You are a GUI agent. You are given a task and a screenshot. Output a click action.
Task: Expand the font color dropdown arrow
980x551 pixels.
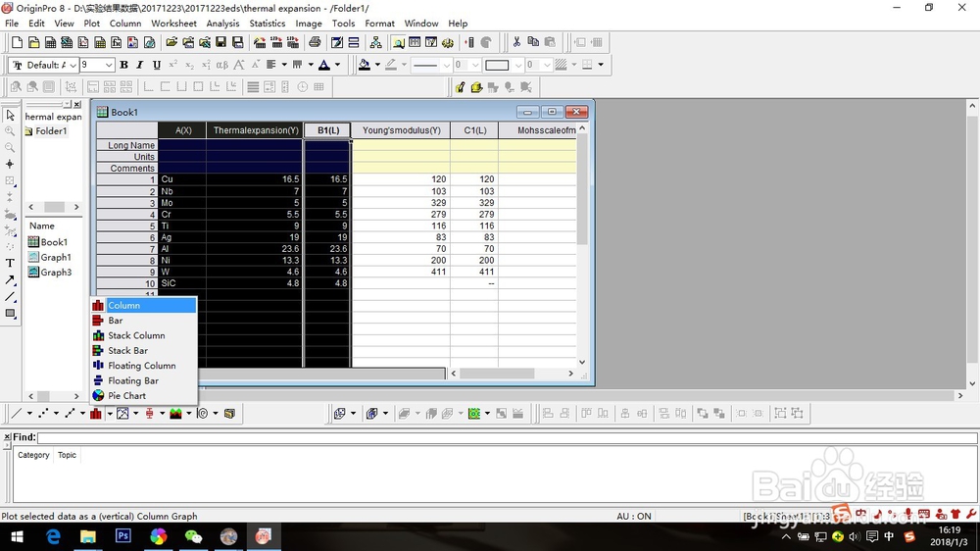tap(337, 65)
